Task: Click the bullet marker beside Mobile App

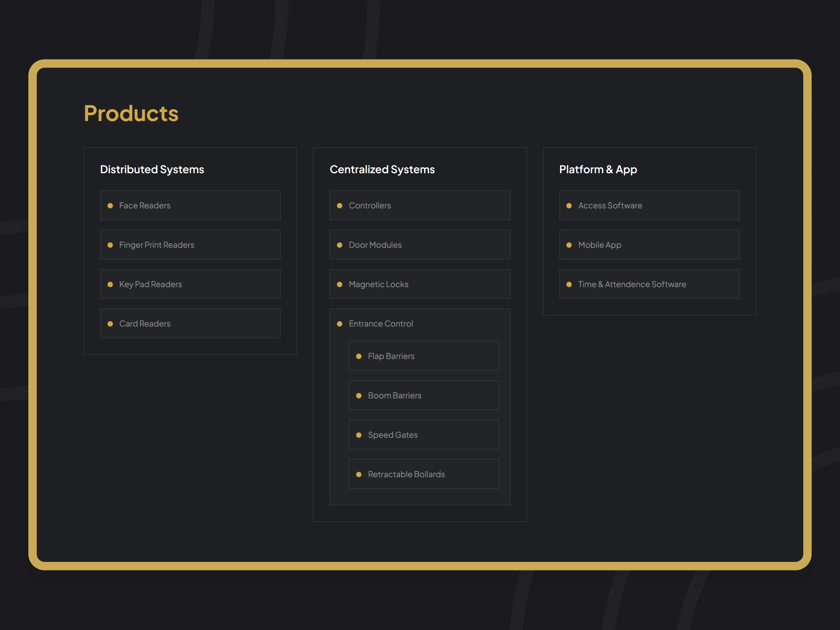Action: 569,245
